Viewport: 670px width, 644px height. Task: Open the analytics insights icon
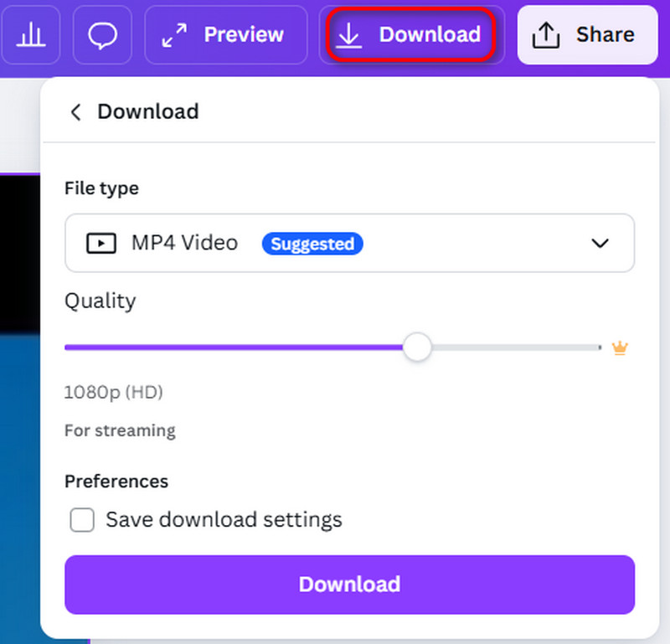pyautogui.click(x=31, y=35)
